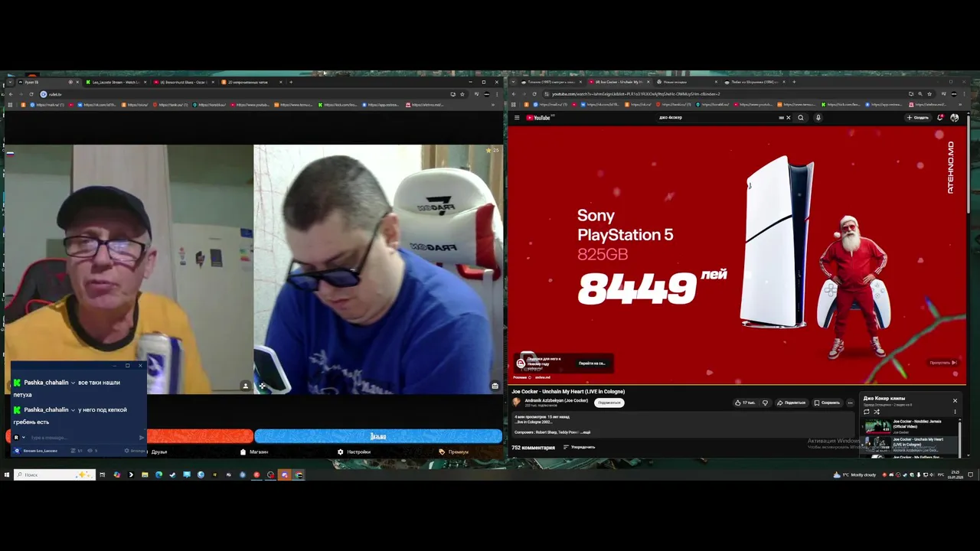Click YouTube search magnifier button
This screenshot has height=551, width=980.
[801, 118]
